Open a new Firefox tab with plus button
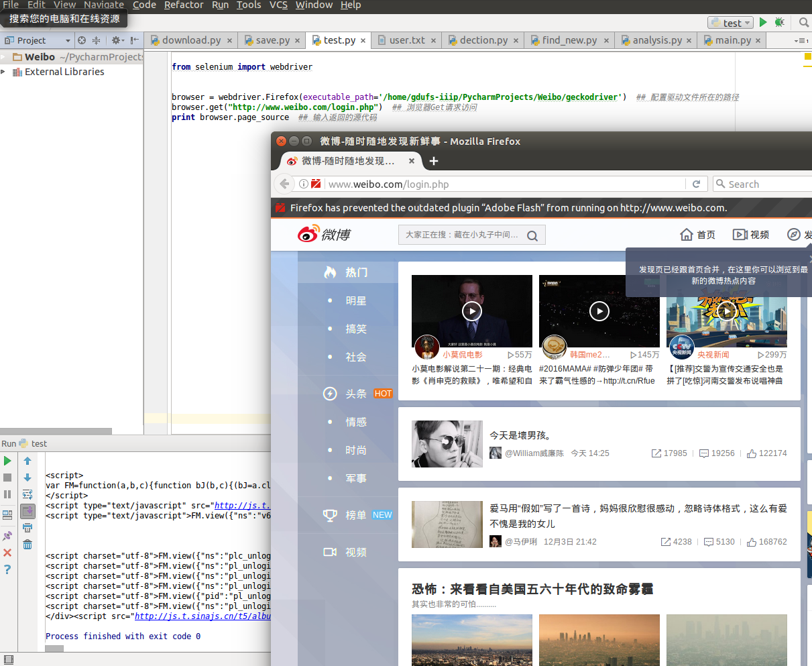Viewport: 812px width, 666px height. [x=434, y=161]
